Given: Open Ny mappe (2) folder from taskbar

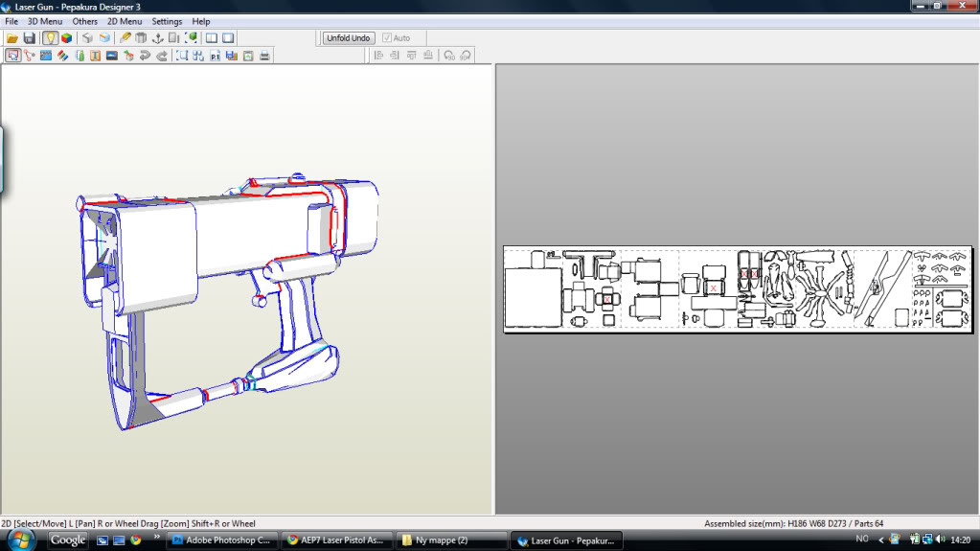Looking at the screenshot, I should coord(450,540).
